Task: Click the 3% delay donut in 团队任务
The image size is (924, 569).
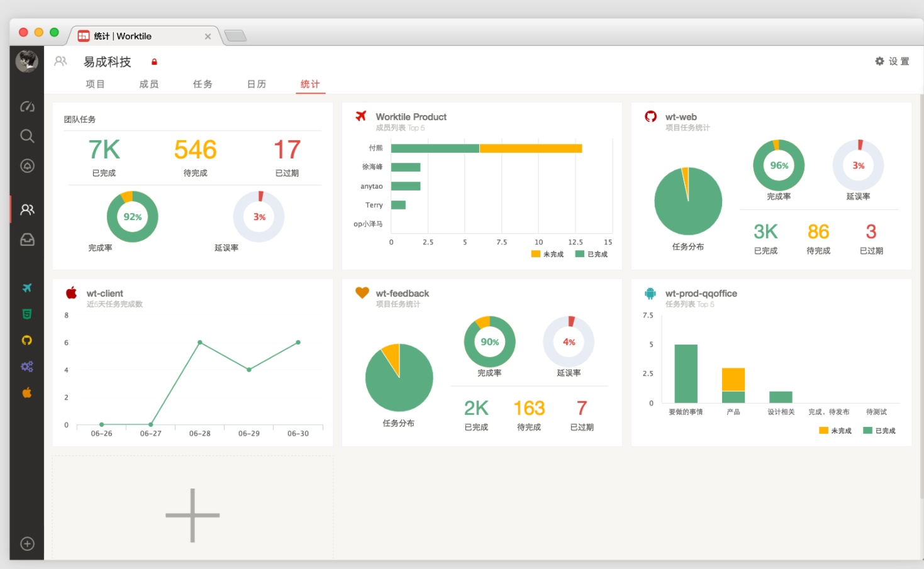Action: [259, 217]
